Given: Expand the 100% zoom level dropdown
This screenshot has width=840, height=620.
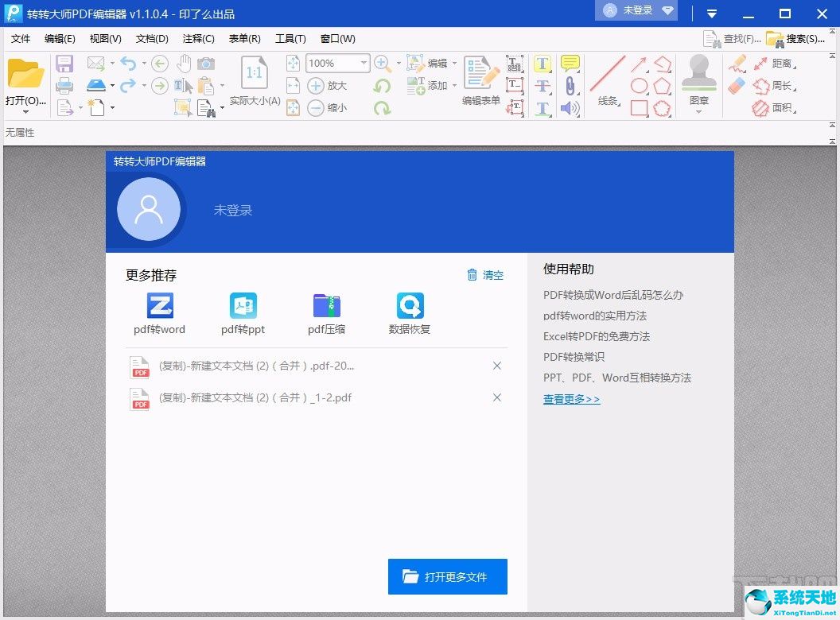Looking at the screenshot, I should [363, 64].
